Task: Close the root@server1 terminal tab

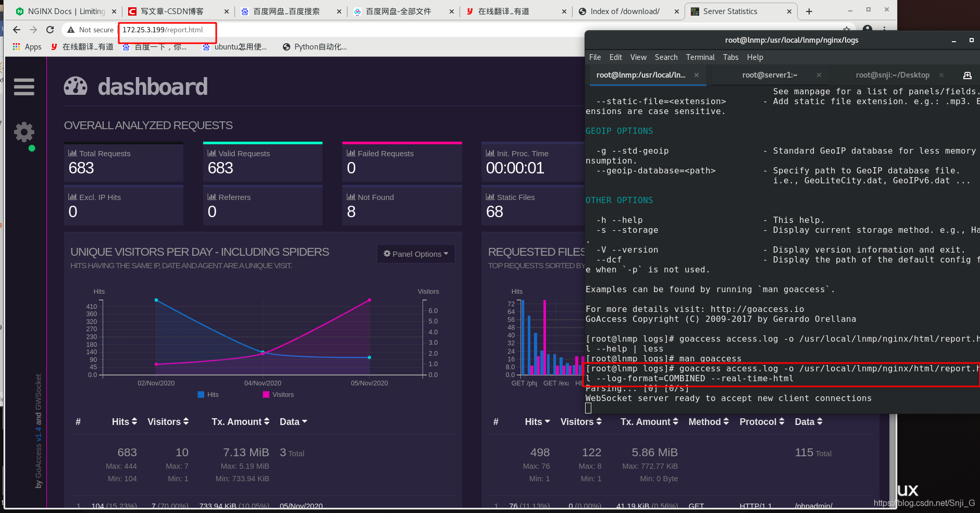Action: coord(819,75)
